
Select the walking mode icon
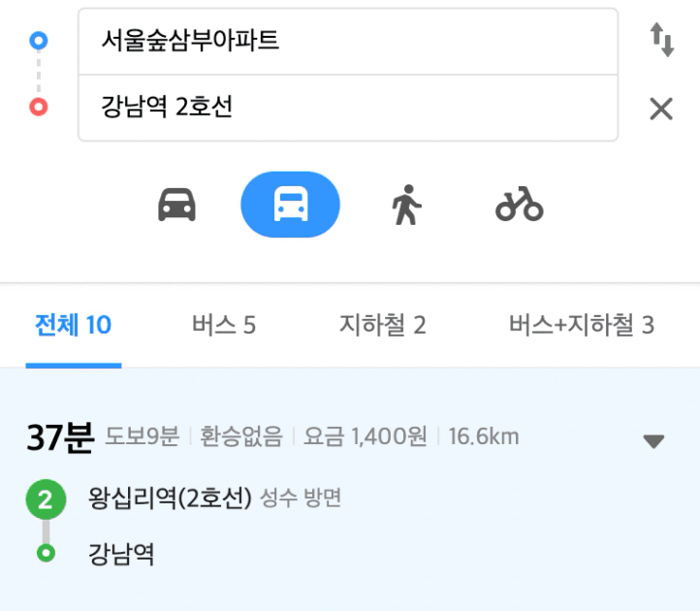(x=406, y=205)
